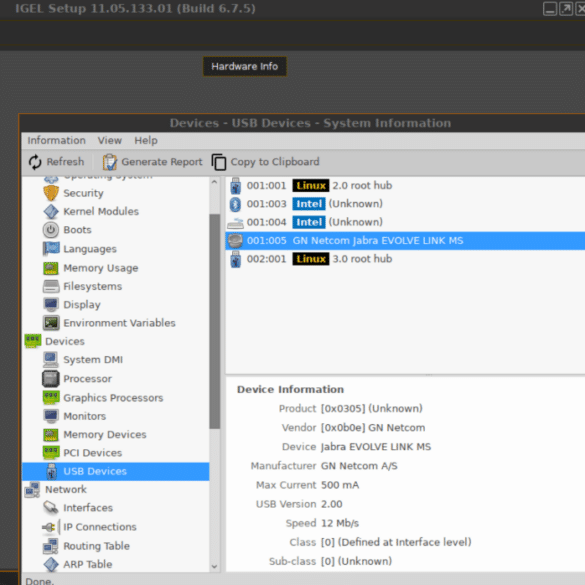Click the Manufacturer value GN Netcom A/S
The height and width of the screenshot is (585, 585).
tap(359, 466)
